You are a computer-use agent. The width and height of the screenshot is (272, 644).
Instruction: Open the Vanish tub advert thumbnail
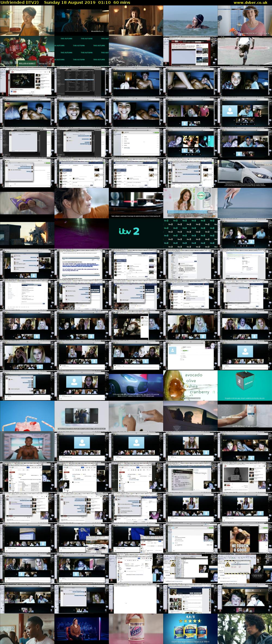pos(136,629)
